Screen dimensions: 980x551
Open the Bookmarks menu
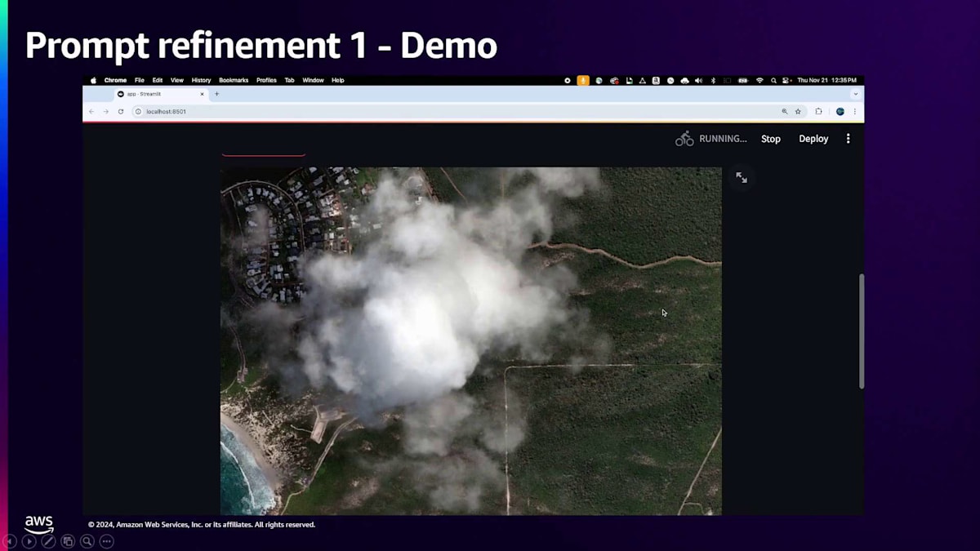click(x=234, y=80)
